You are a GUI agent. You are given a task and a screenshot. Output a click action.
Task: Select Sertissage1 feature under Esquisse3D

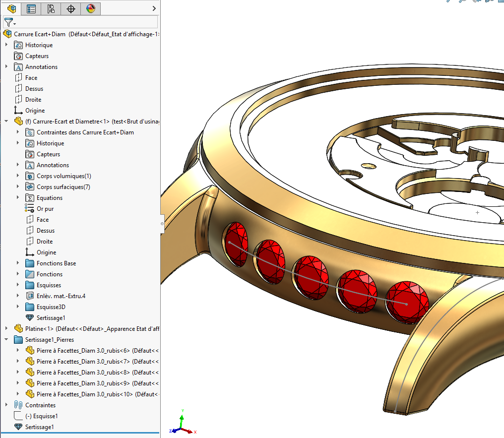coord(51,318)
